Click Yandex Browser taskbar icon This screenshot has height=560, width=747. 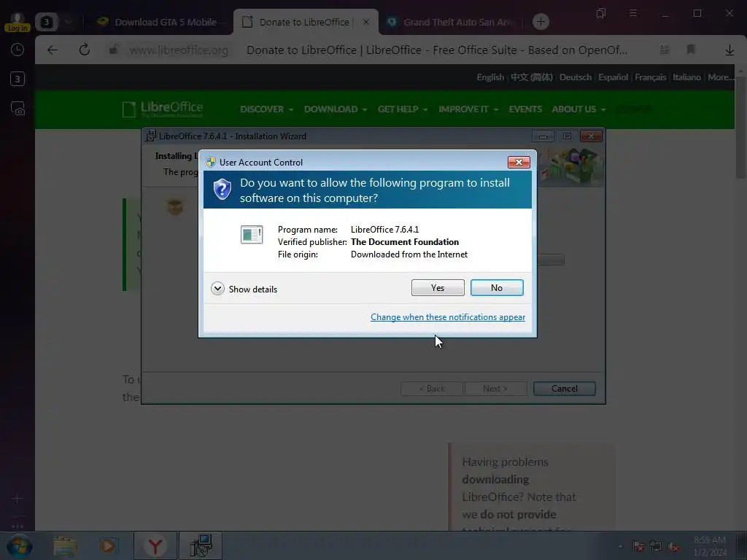click(x=155, y=545)
